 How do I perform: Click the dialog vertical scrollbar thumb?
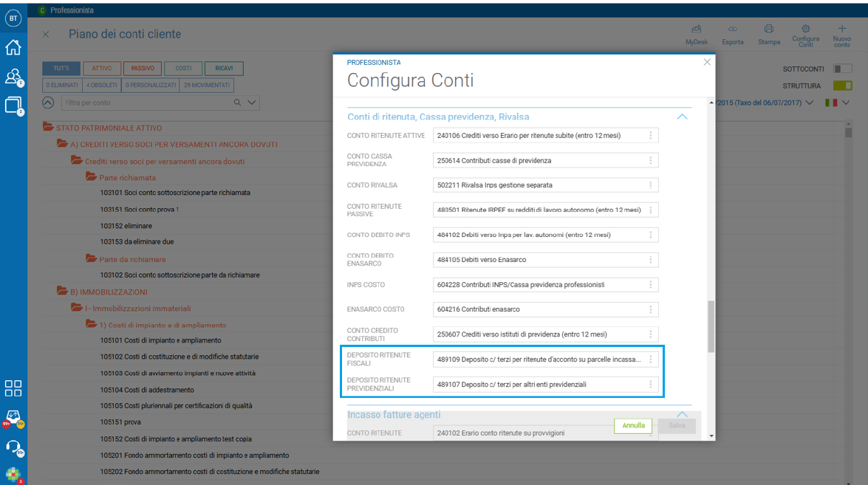click(711, 326)
